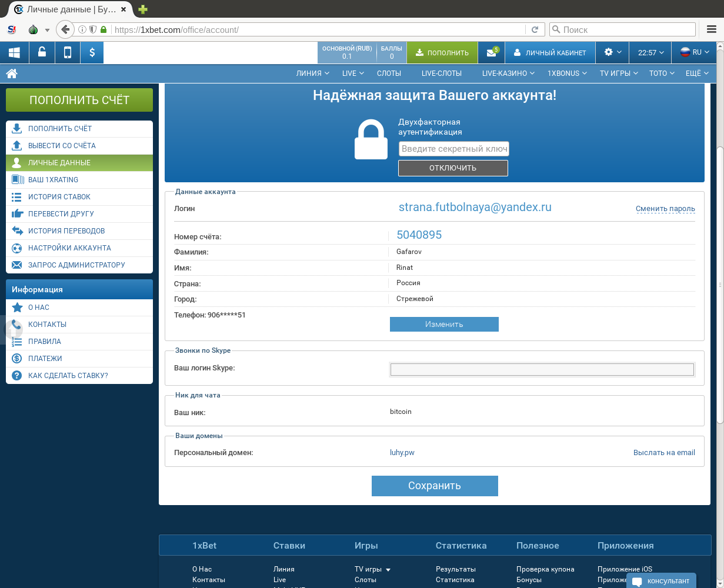Click the S! bookmark icon in browser toolbar

point(12,29)
